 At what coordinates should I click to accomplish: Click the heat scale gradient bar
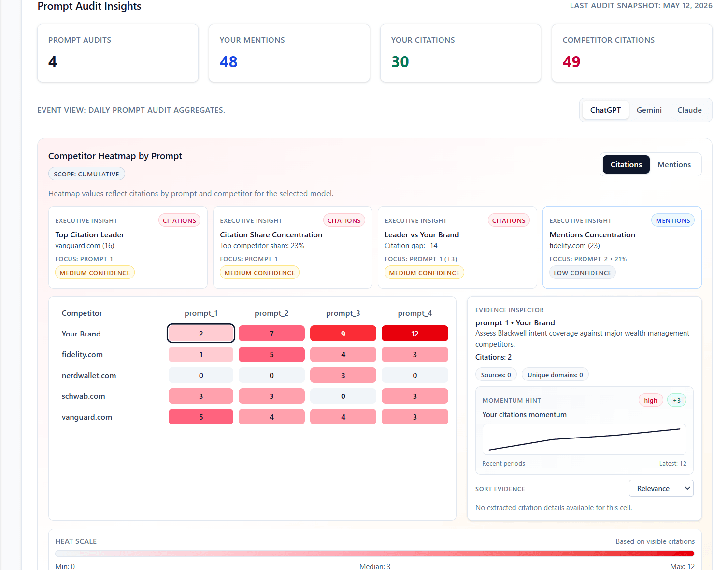click(x=374, y=554)
